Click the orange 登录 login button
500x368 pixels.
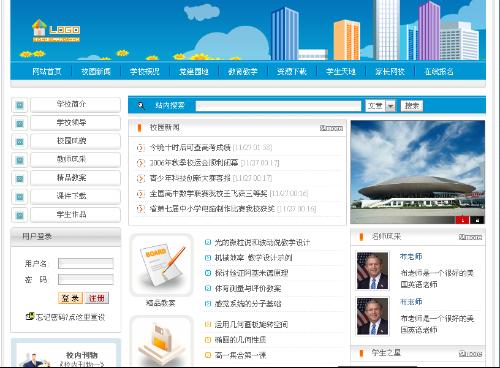click(x=70, y=298)
